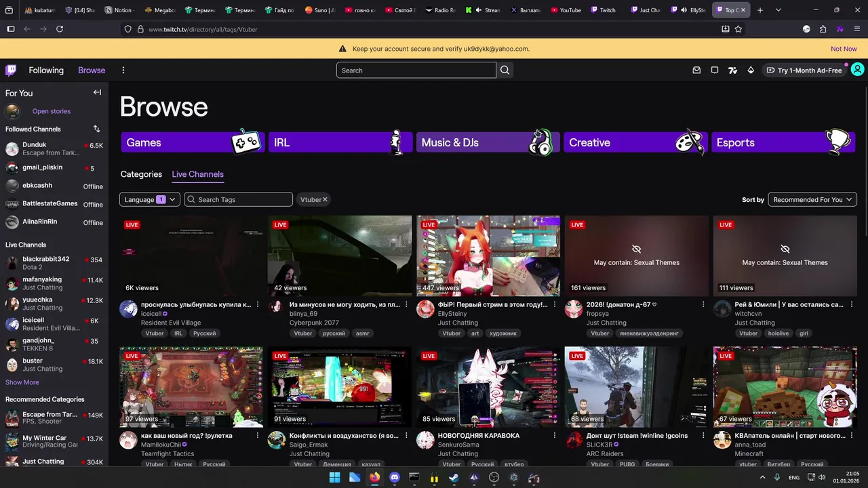Open Escape from Tarkov recommended category

(x=54, y=418)
